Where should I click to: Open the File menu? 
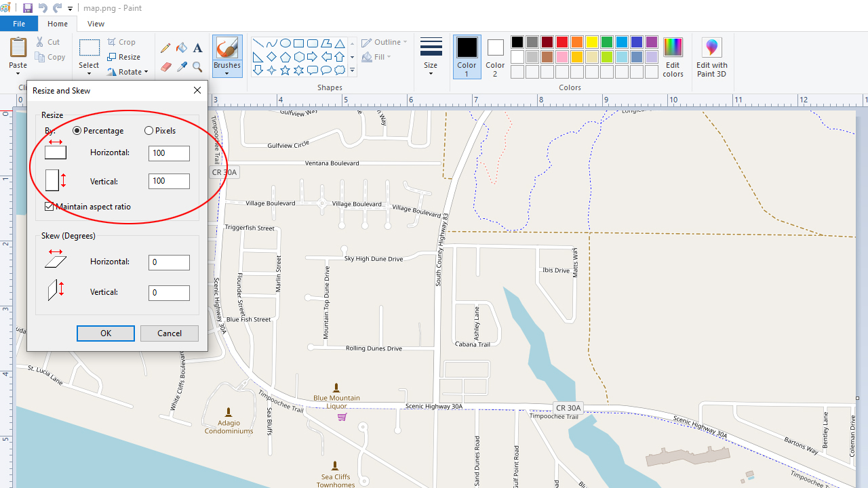[x=19, y=24]
